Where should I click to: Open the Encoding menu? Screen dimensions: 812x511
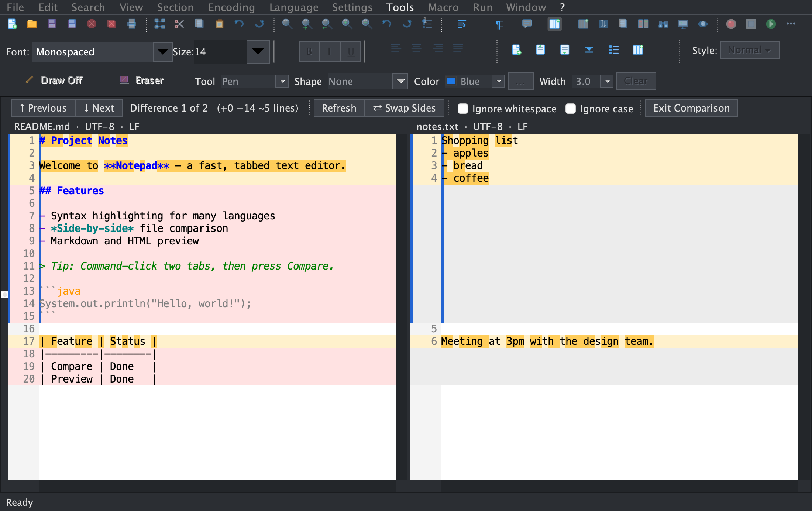(x=231, y=7)
